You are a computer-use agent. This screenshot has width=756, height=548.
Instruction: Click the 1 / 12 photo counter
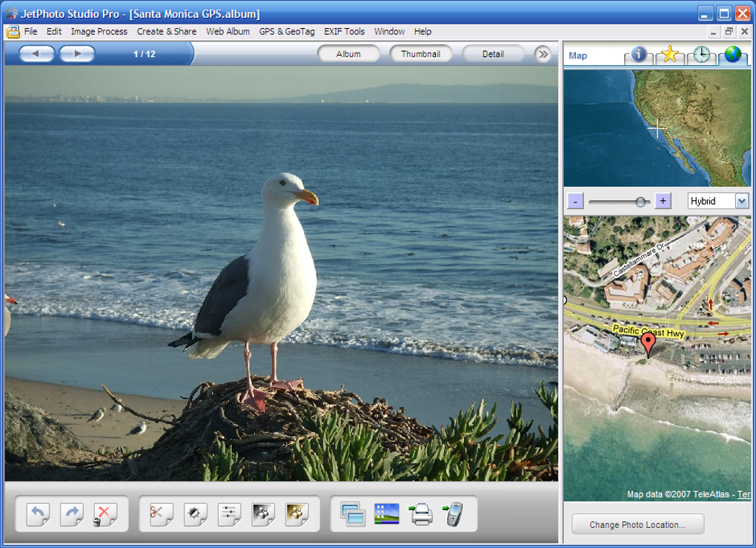145,54
